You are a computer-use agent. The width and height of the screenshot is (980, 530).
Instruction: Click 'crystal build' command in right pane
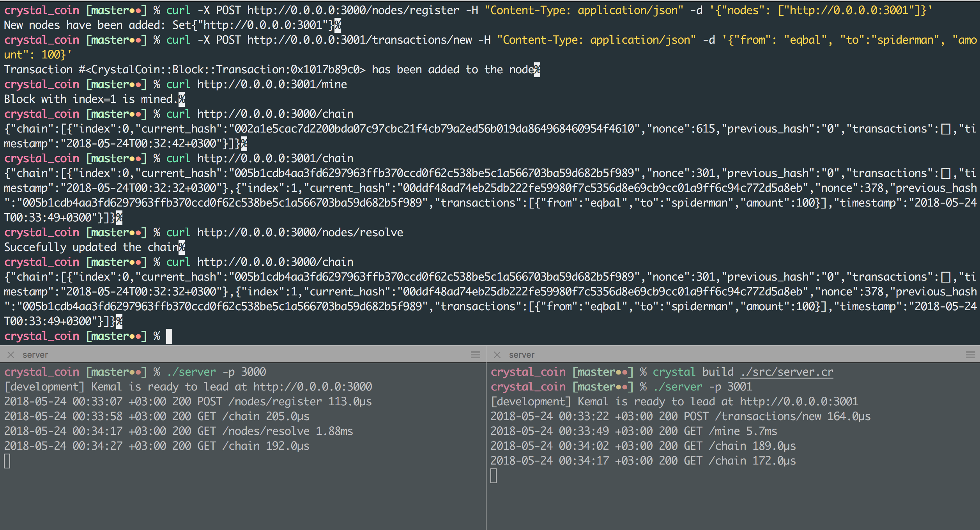coord(693,372)
